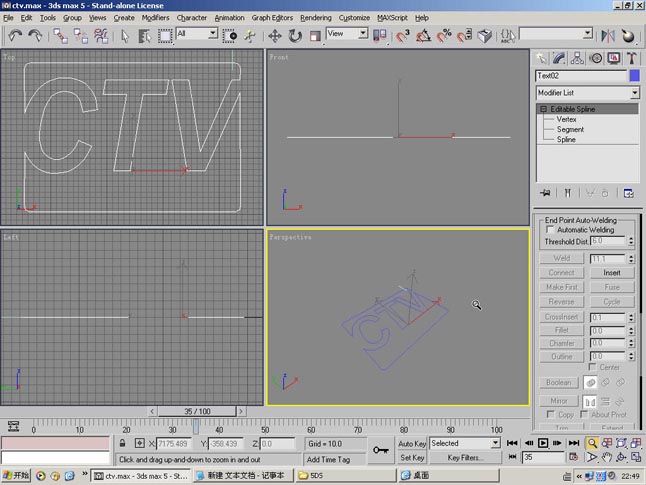Click the Pin Stack icon

coord(545,193)
